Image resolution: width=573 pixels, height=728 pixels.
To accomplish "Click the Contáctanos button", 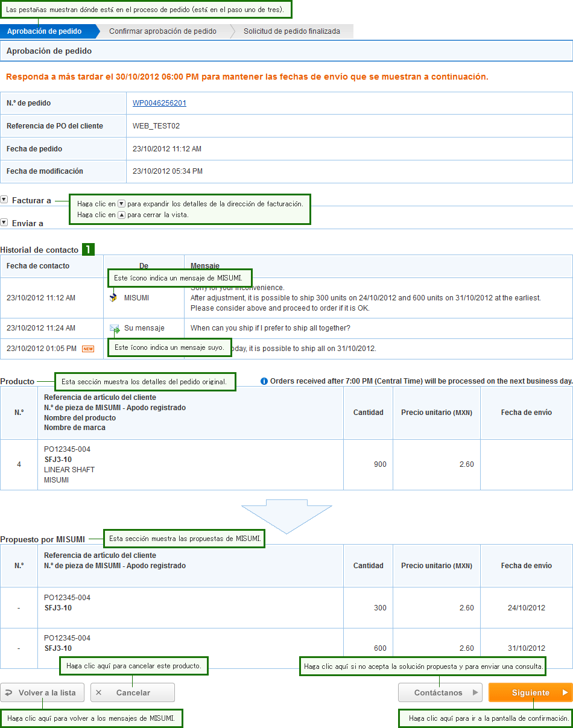I will [440, 692].
